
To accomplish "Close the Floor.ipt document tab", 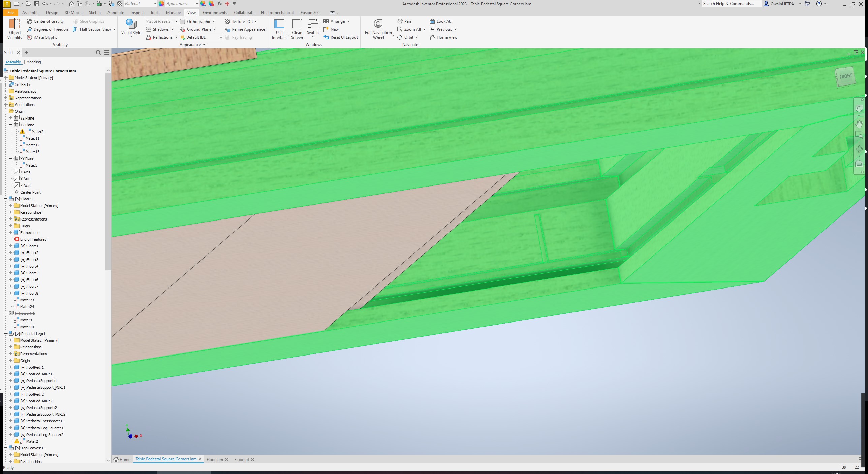I will (x=252, y=459).
